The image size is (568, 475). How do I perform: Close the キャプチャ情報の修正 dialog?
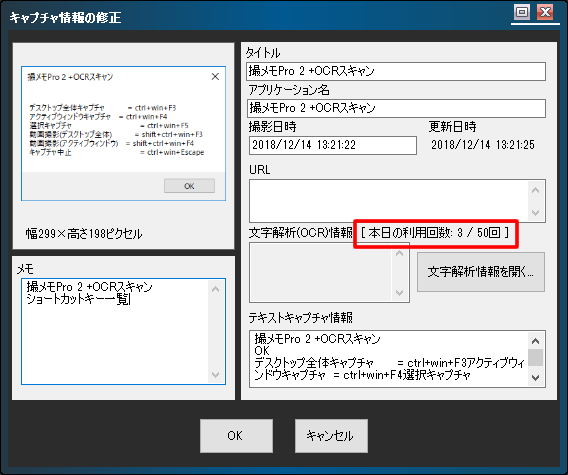click(545, 12)
